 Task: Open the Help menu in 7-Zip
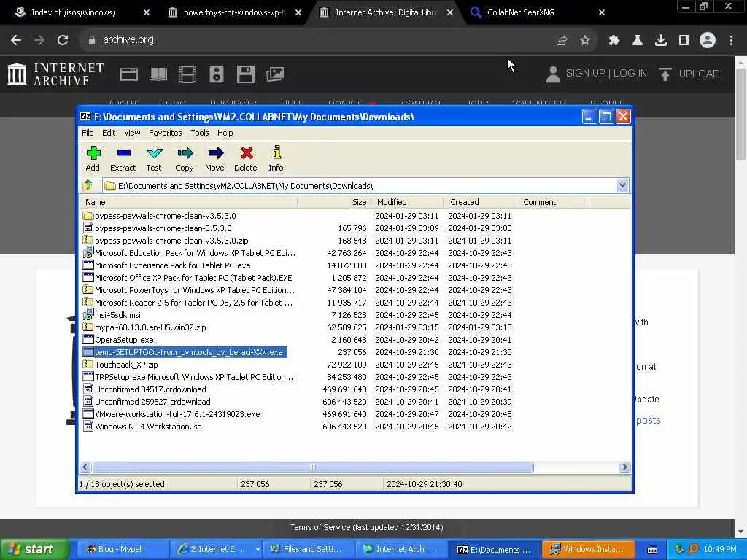click(x=225, y=133)
